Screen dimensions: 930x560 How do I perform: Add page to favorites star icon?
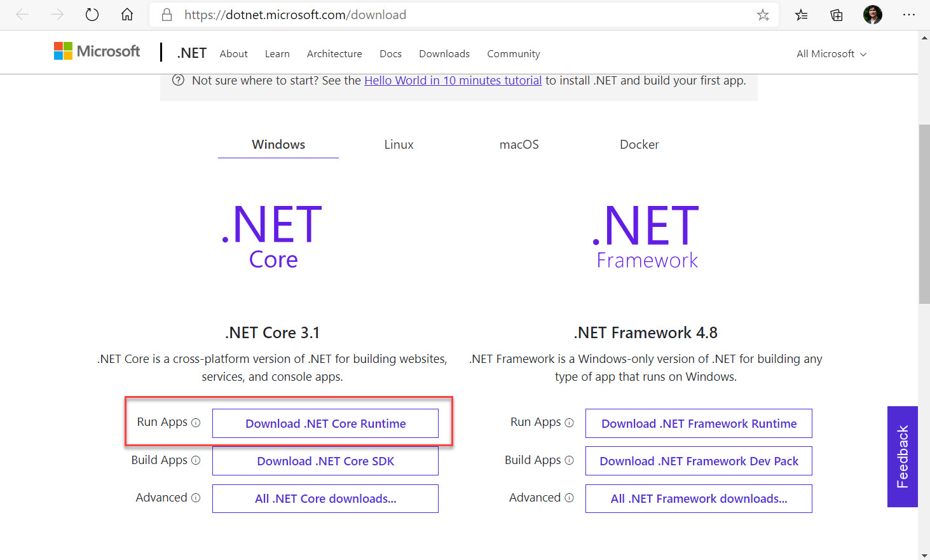coord(763,15)
